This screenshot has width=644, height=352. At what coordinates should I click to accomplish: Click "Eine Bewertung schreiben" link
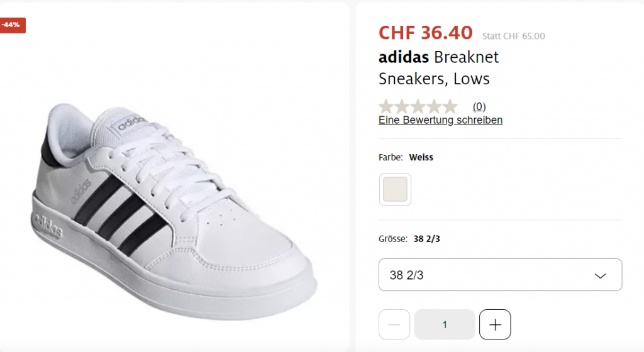(x=440, y=120)
